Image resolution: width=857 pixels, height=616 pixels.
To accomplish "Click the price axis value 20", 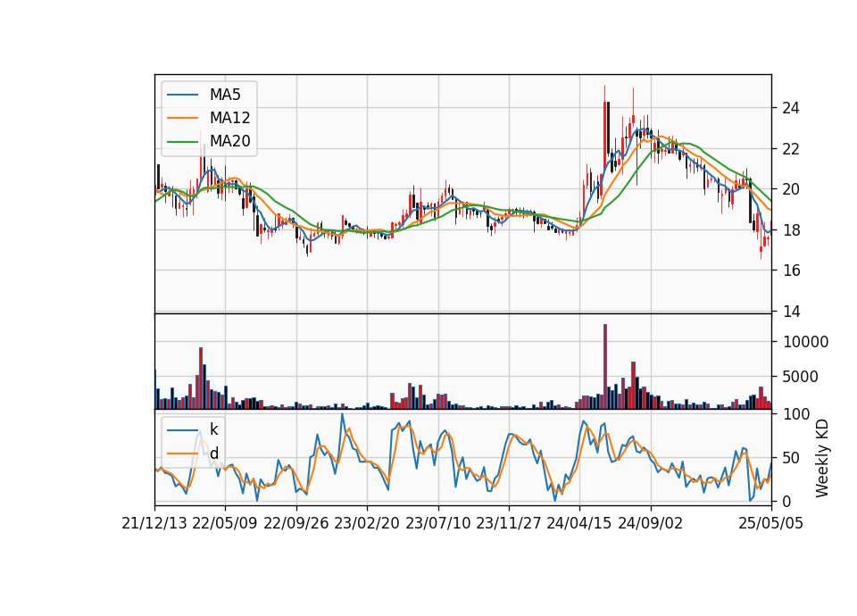I will [790, 189].
